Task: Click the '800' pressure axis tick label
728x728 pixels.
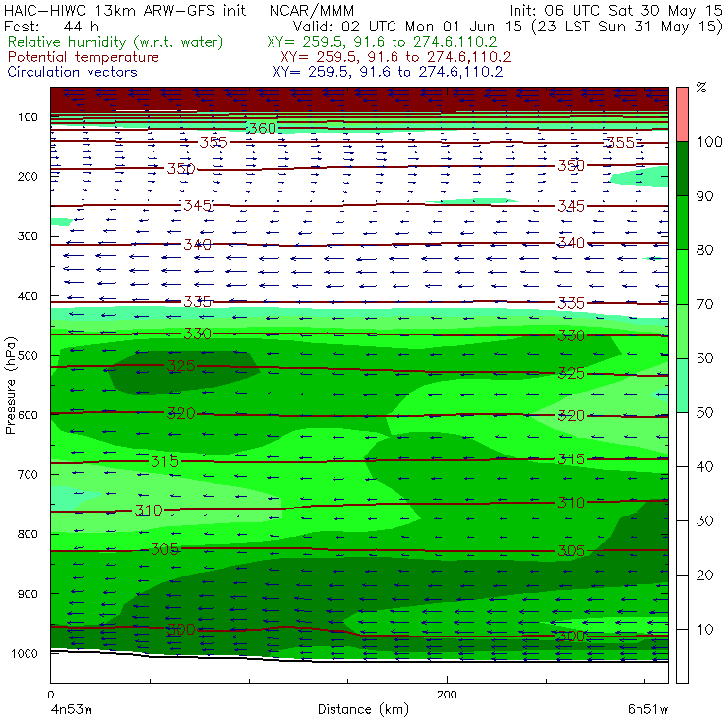Action: 28,534
